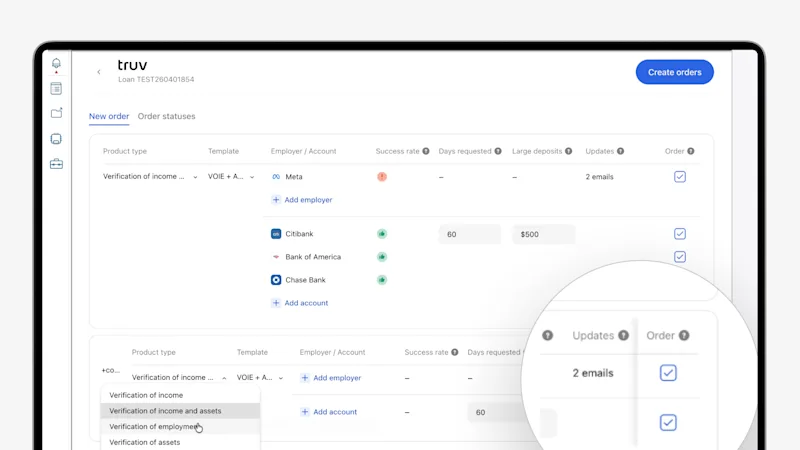800x450 pixels.
Task: Click the 2 emails text in Meta row
Action: [x=599, y=177]
